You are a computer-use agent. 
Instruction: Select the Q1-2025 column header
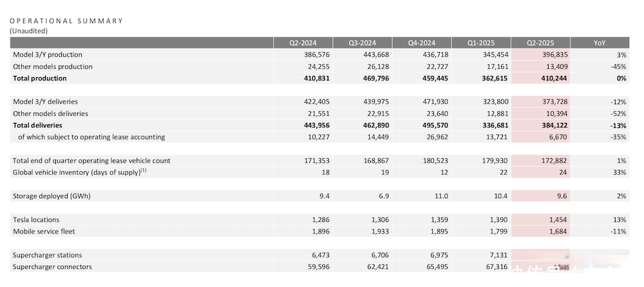point(480,43)
